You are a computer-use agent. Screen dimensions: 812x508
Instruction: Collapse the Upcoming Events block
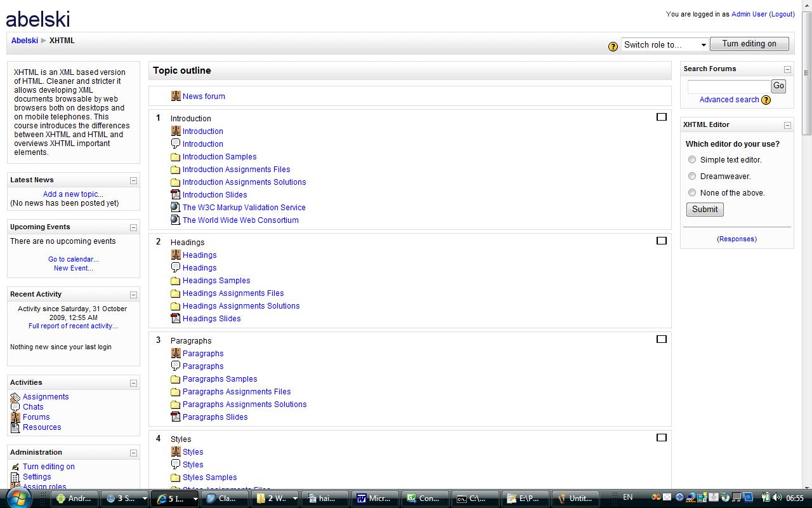133,227
